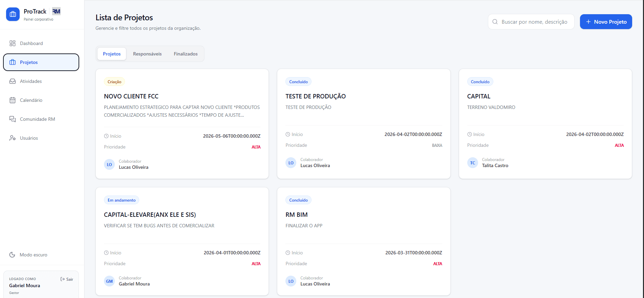Click the Em andamento status badge
Image resolution: width=644 pixels, height=298 pixels.
122,200
